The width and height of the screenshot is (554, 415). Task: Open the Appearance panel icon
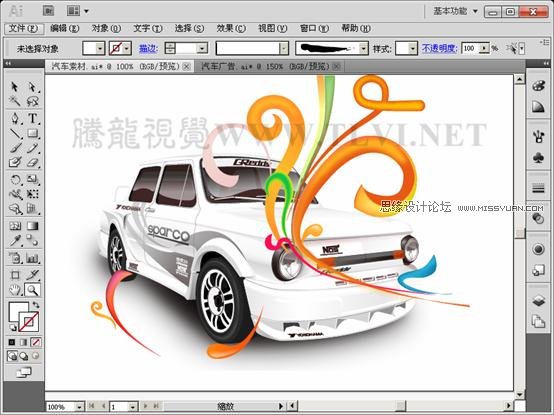[538, 249]
